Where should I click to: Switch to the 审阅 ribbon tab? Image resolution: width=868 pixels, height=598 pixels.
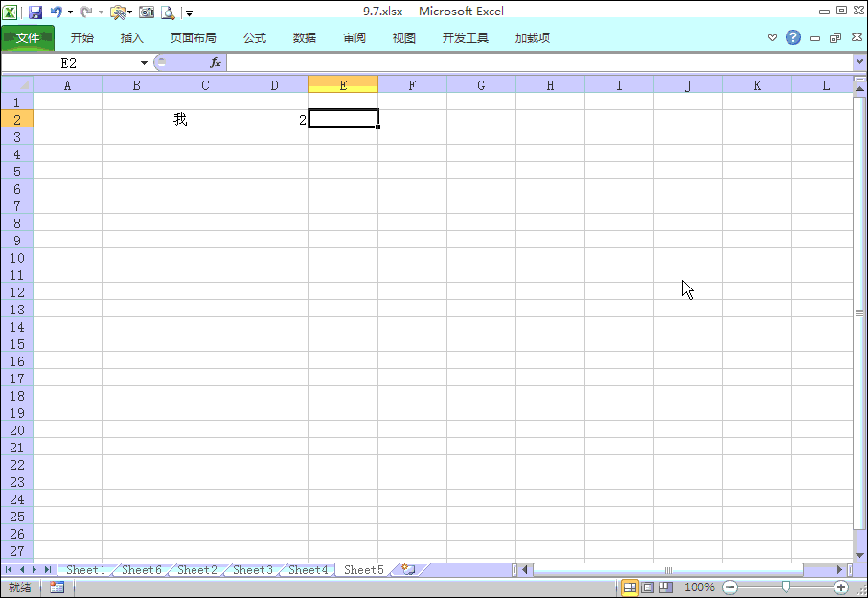[354, 37]
